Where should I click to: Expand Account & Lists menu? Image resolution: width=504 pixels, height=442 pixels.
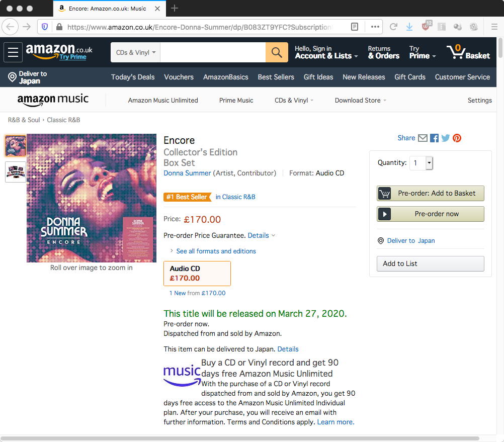[326, 52]
